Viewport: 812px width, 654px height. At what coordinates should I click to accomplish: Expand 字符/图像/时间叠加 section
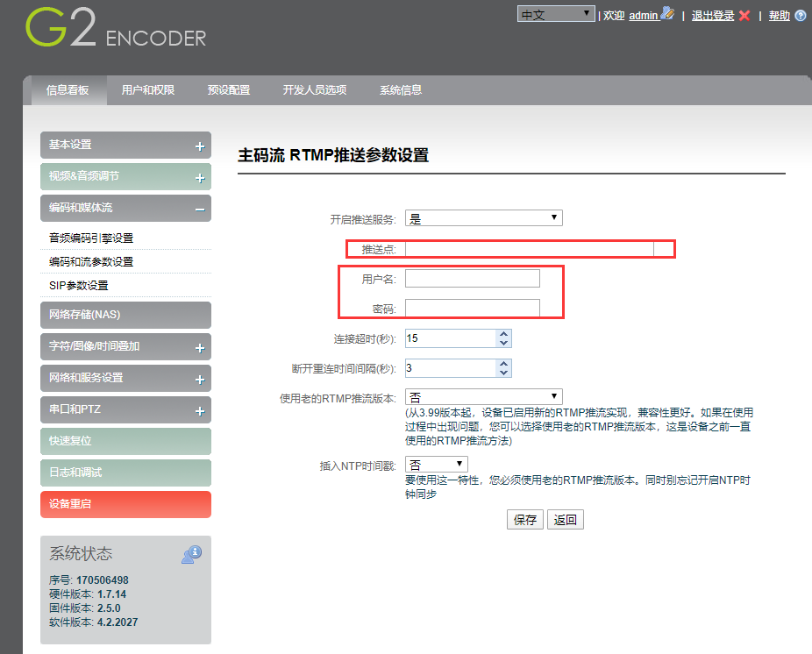200,349
